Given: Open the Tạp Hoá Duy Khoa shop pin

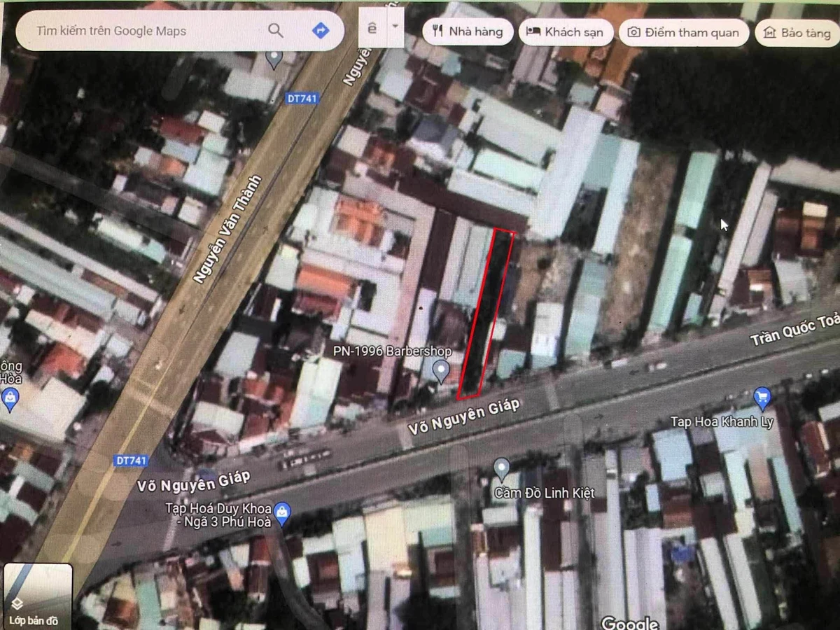Looking at the screenshot, I should click(x=281, y=513).
